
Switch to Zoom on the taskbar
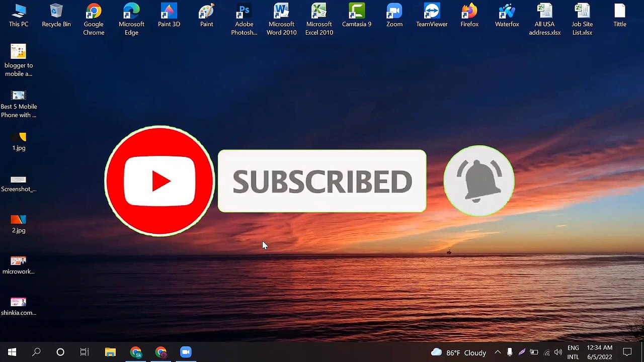tap(186, 352)
